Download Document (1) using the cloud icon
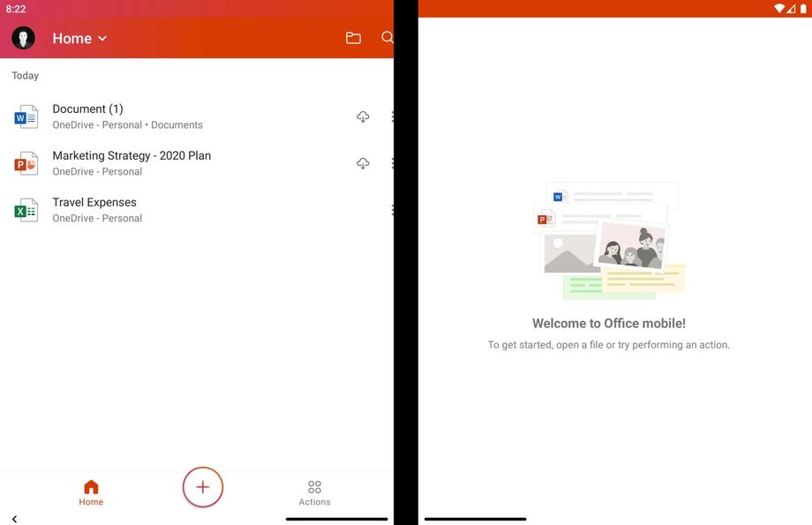Image resolution: width=812 pixels, height=525 pixels. 363,116
